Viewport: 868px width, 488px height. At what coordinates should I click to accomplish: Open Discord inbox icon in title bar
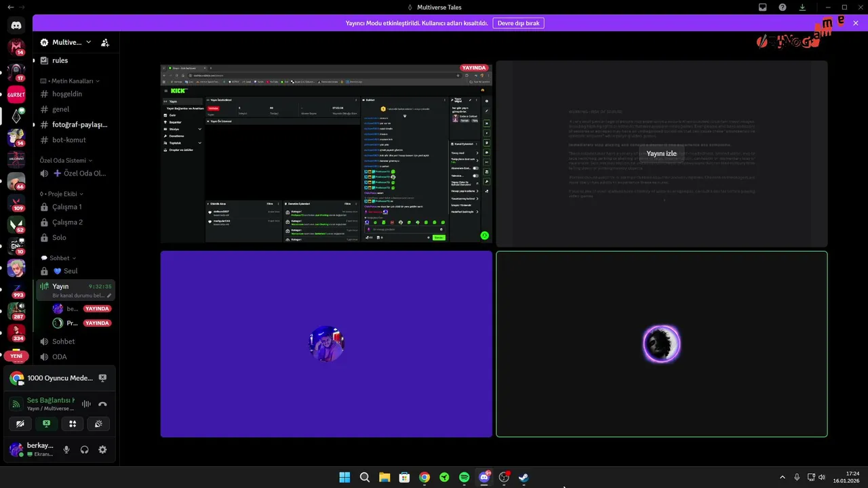pos(763,7)
